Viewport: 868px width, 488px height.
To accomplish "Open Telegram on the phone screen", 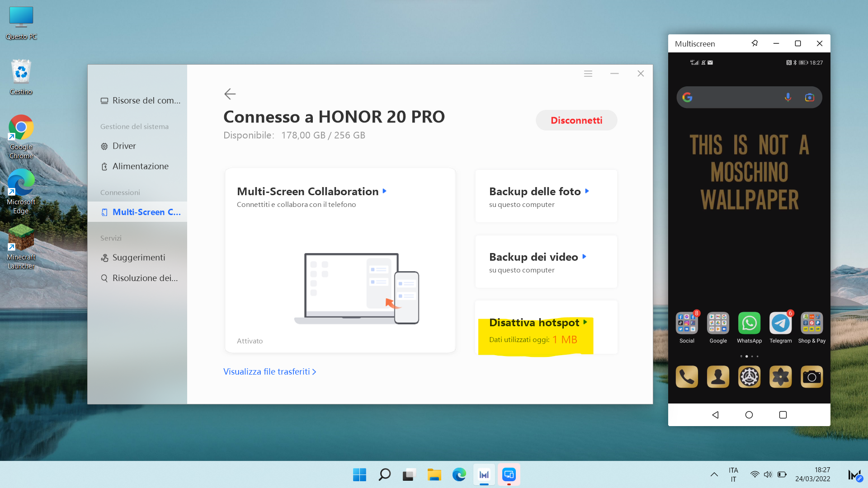I will pyautogui.click(x=780, y=323).
